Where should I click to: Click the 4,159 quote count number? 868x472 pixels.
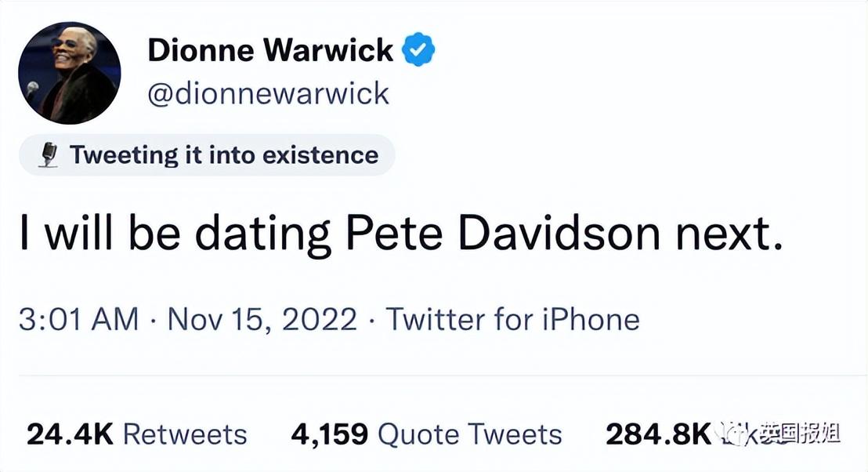[x=329, y=434]
